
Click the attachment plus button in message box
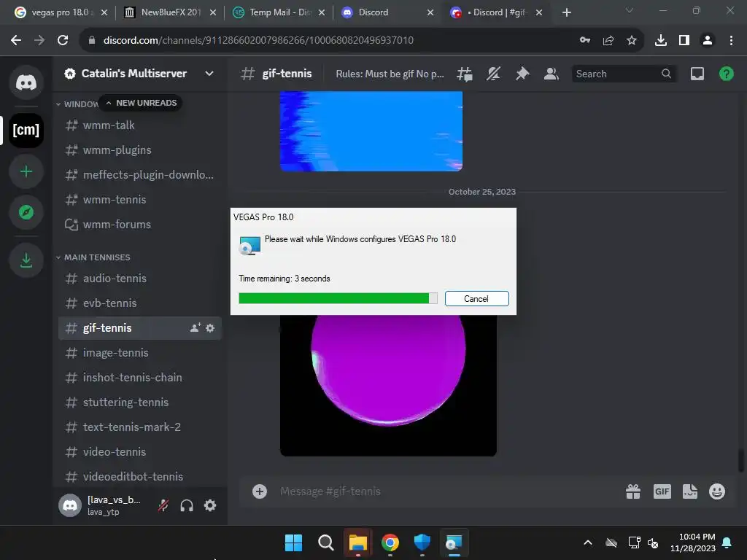tap(260, 491)
